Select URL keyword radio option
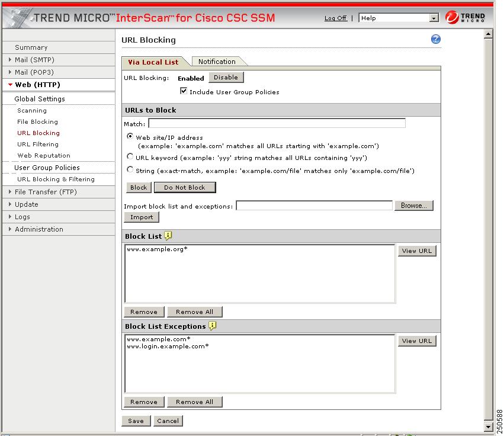The width and height of the screenshot is (504, 436). (130, 156)
